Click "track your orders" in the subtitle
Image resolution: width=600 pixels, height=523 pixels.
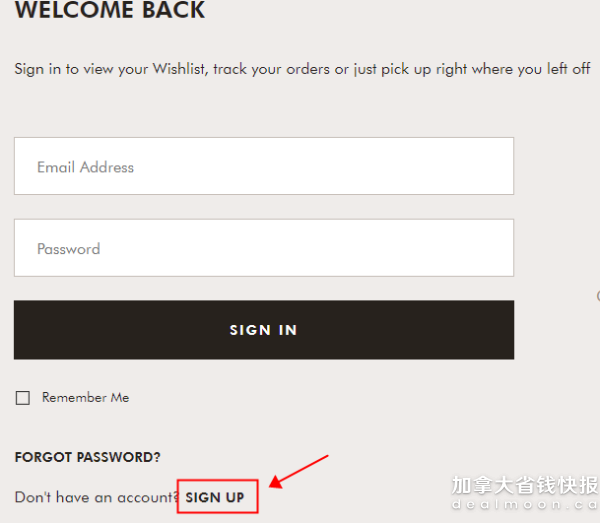[272, 69]
